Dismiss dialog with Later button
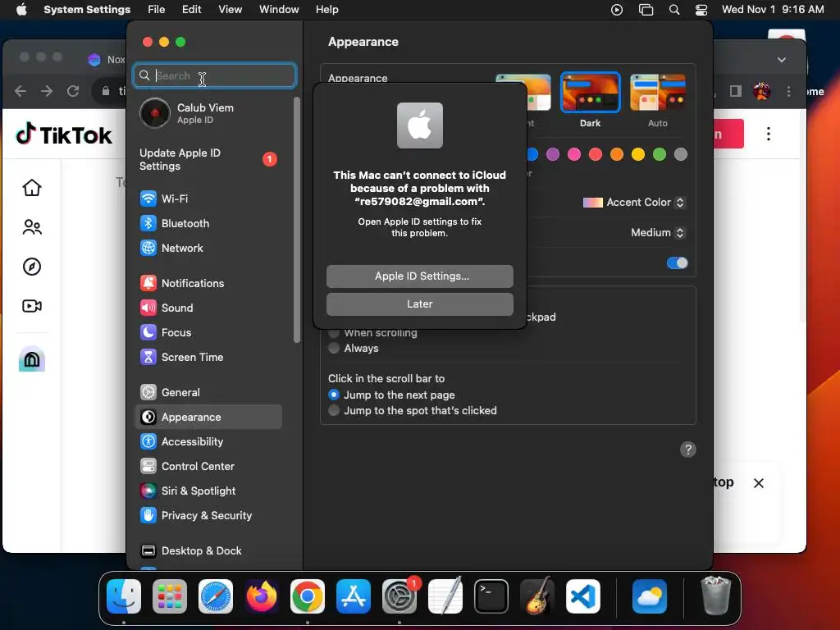 419,304
